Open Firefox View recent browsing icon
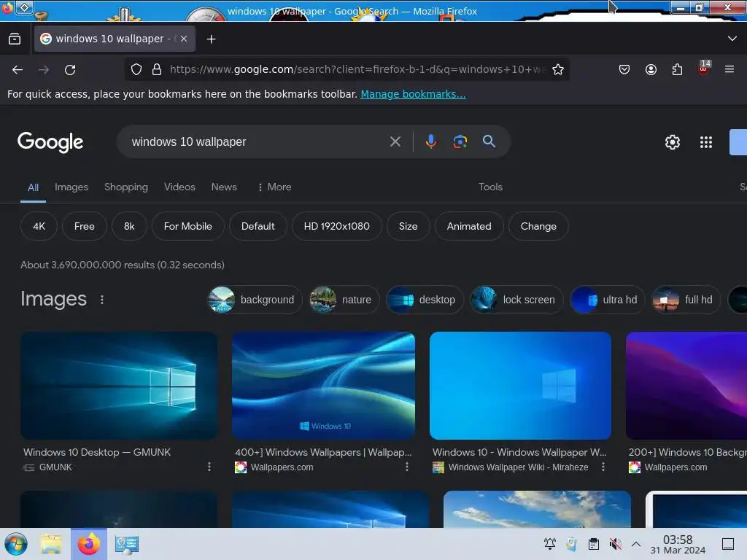747x560 pixels. (x=15, y=39)
